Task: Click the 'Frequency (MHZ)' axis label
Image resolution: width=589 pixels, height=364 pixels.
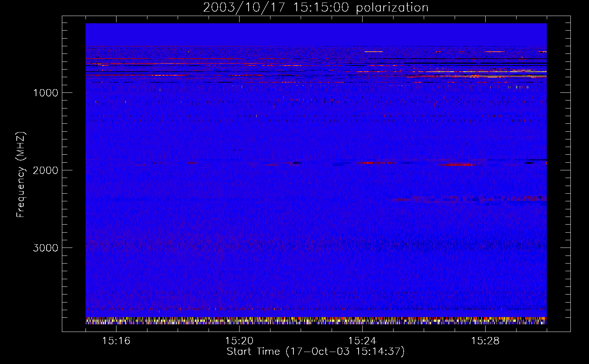Action: tap(21, 174)
